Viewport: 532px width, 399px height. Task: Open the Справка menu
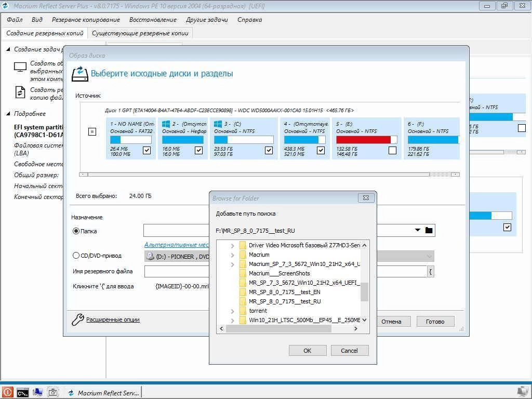[250, 20]
